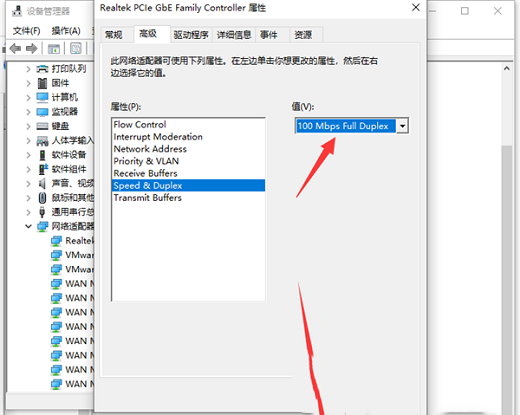
Task: Expand the 固件 node
Action: coord(28,83)
